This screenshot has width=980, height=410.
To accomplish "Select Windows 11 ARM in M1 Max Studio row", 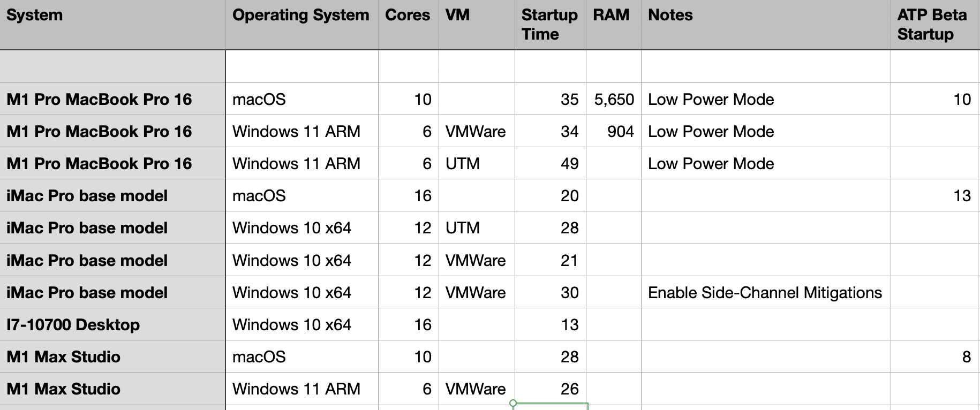I will [302, 389].
